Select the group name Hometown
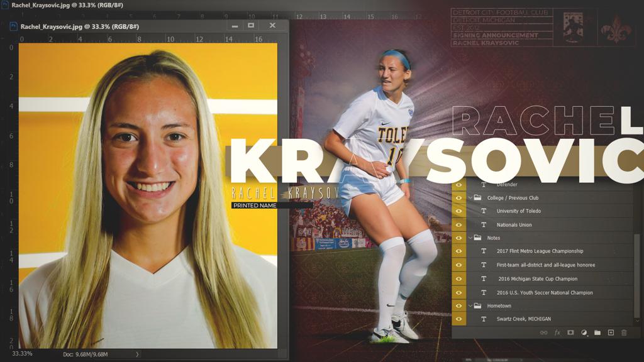 pyautogui.click(x=499, y=306)
